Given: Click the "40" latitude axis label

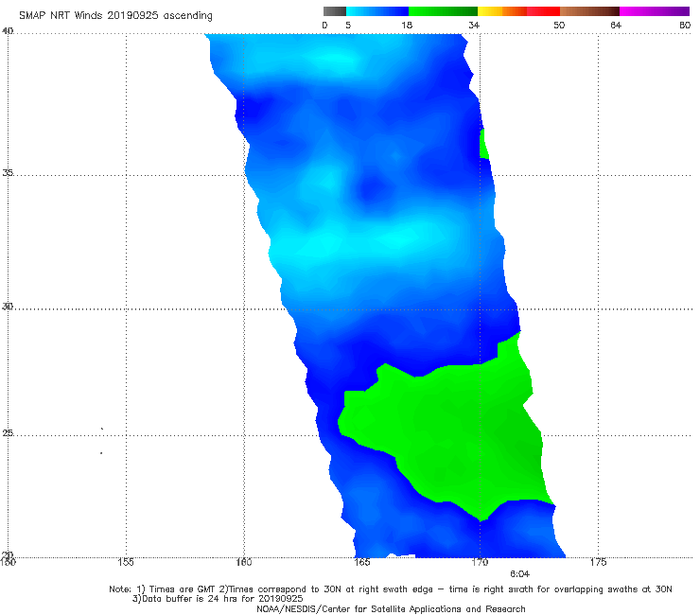Looking at the screenshot, I should click(x=8, y=30).
